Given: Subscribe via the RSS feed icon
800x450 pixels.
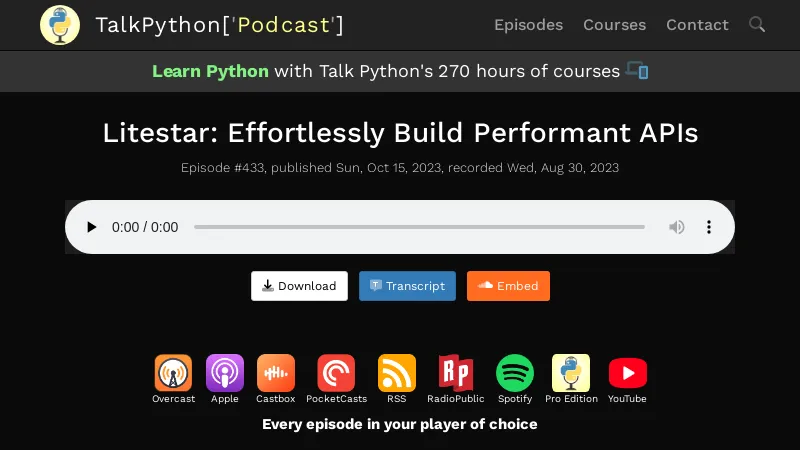Looking at the screenshot, I should tap(396, 373).
